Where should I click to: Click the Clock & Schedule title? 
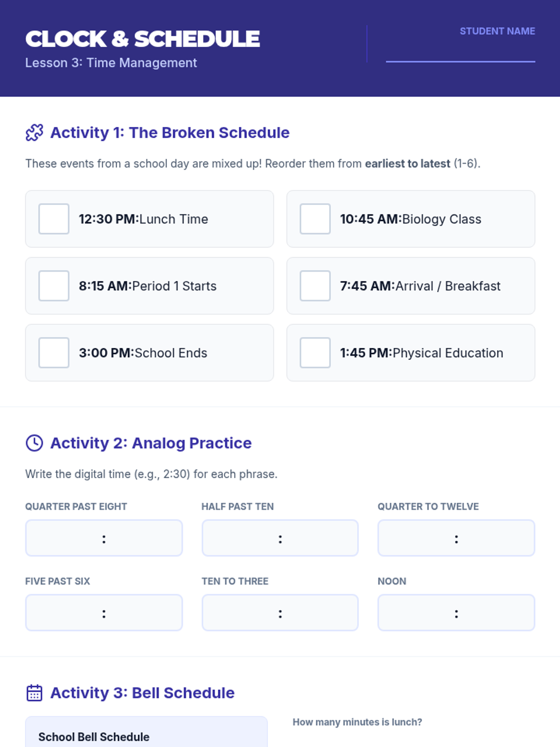[x=142, y=39]
